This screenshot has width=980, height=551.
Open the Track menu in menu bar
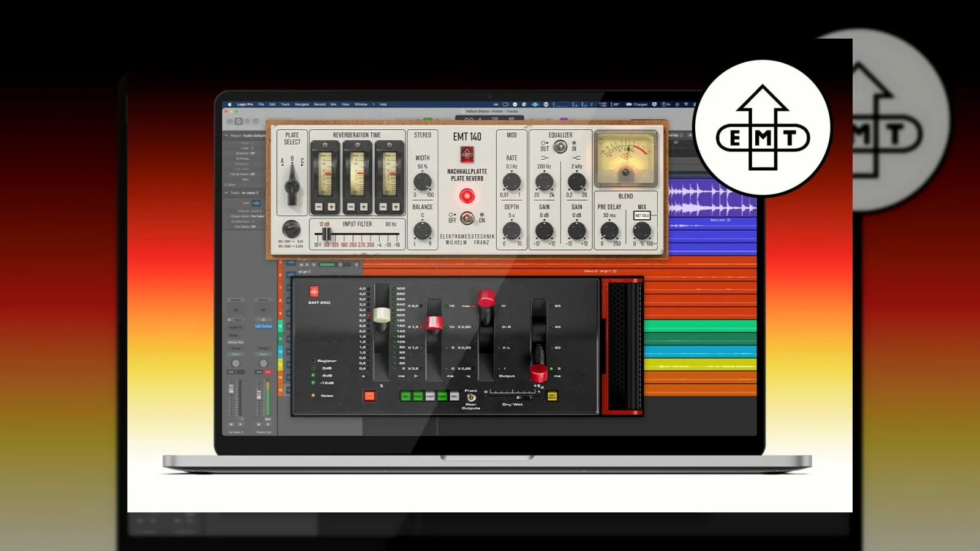point(285,104)
